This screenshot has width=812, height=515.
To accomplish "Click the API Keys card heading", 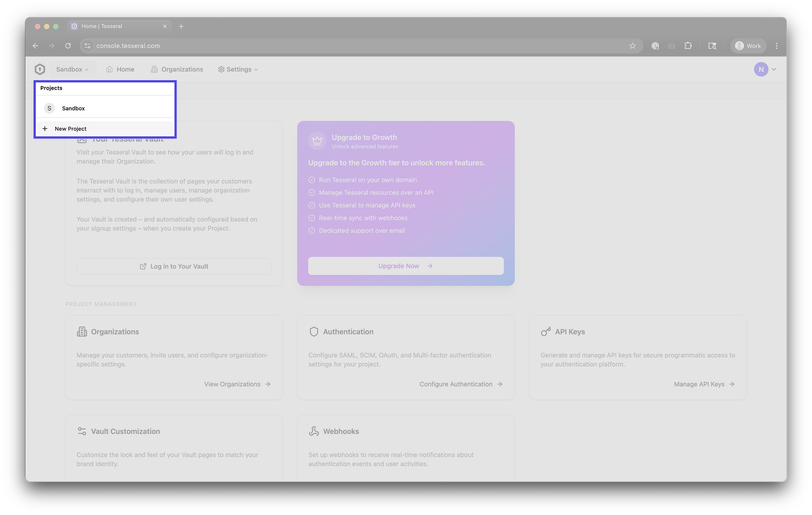I will (x=570, y=332).
